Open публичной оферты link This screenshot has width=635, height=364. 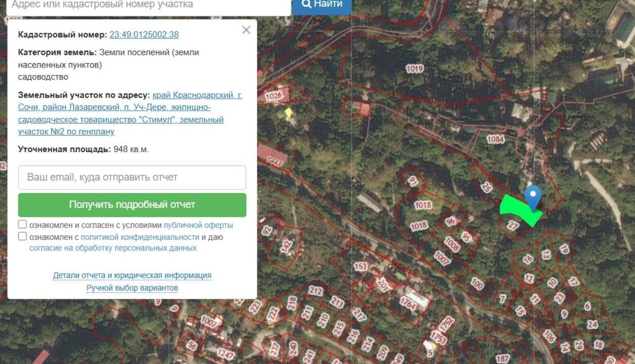(198, 225)
